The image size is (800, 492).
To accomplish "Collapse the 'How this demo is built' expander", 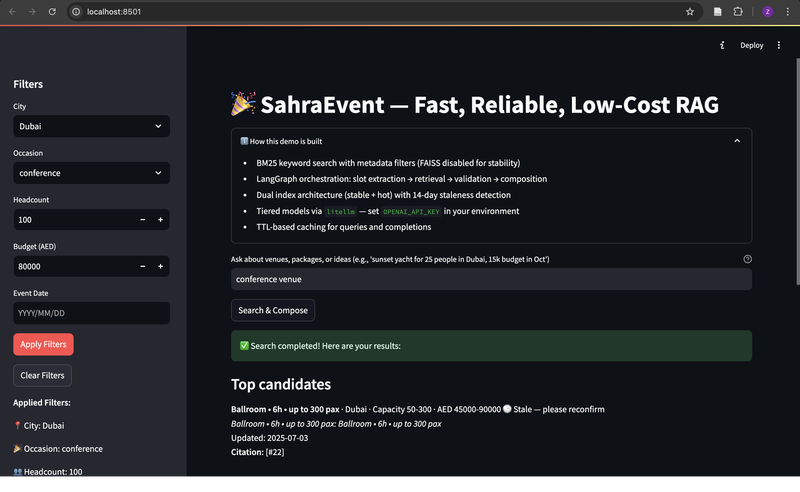I will point(737,141).
